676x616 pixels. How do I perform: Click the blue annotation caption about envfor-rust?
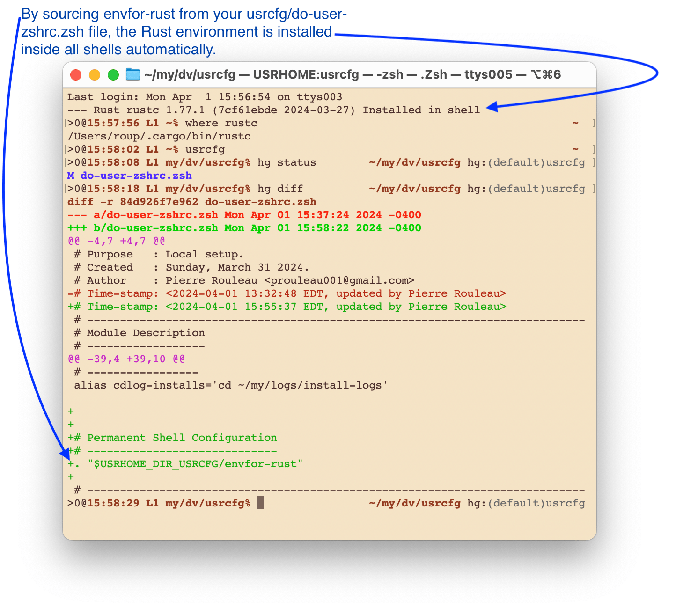[x=184, y=32]
